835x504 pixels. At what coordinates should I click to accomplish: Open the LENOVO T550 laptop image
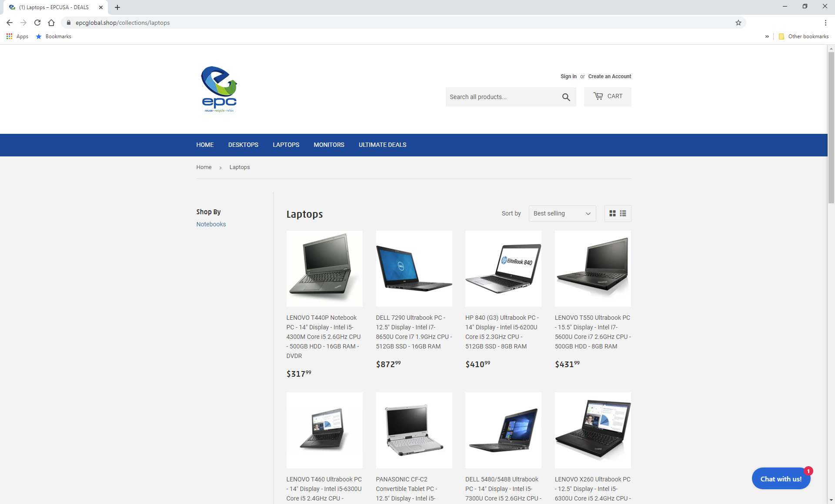pyautogui.click(x=593, y=269)
